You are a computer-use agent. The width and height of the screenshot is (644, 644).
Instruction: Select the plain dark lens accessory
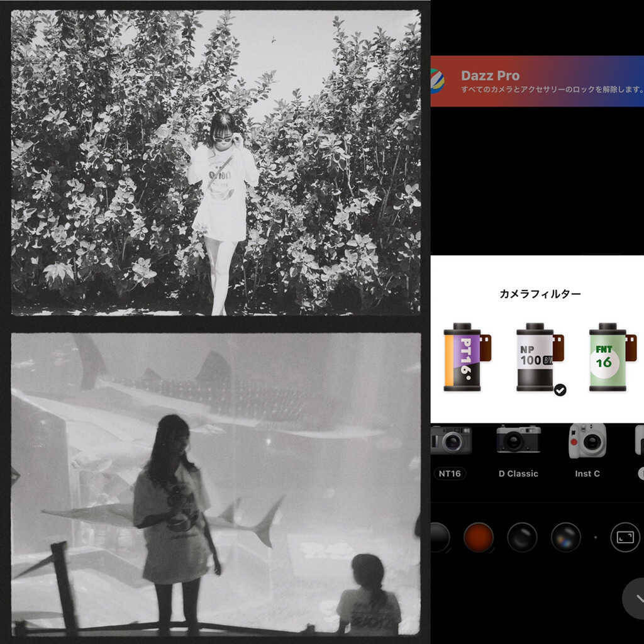(522, 537)
